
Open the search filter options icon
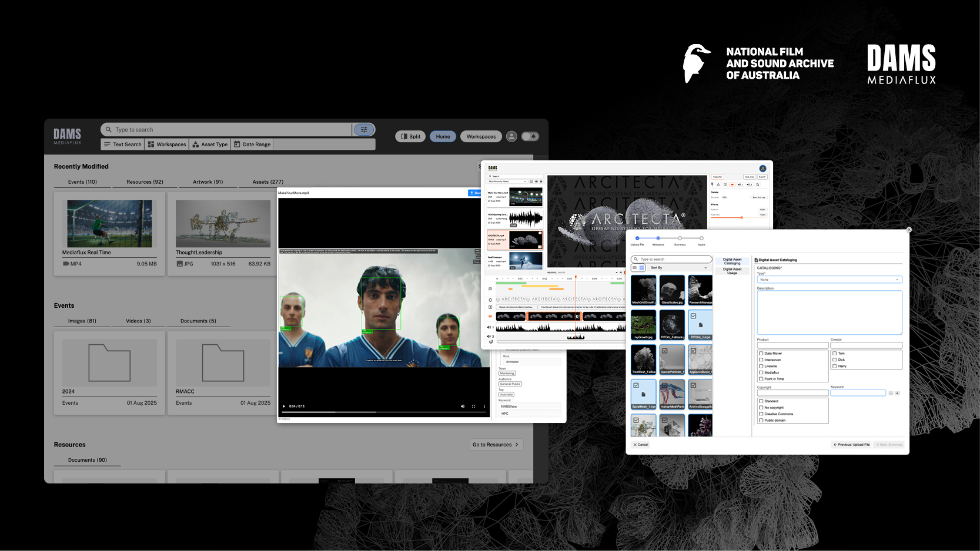pyautogui.click(x=364, y=130)
